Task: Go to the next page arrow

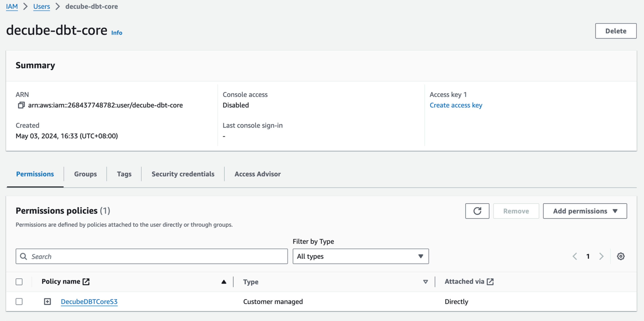Action: pyautogui.click(x=601, y=256)
